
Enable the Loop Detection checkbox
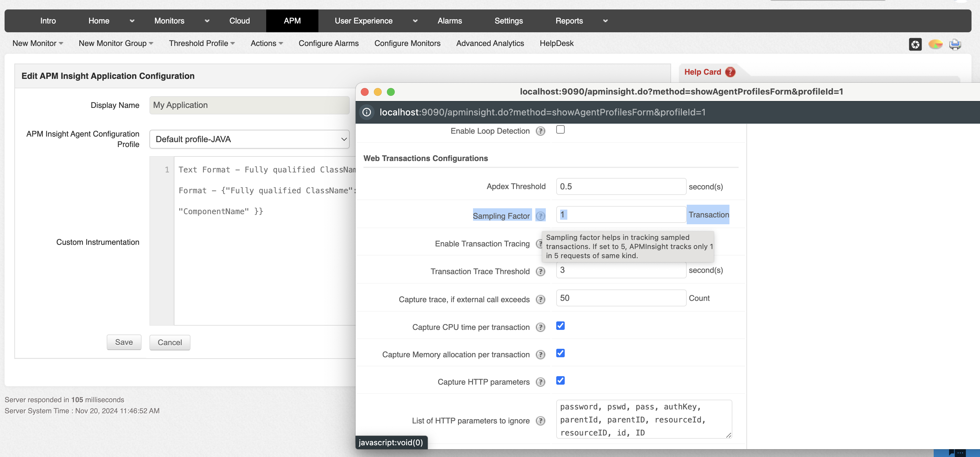pos(560,130)
